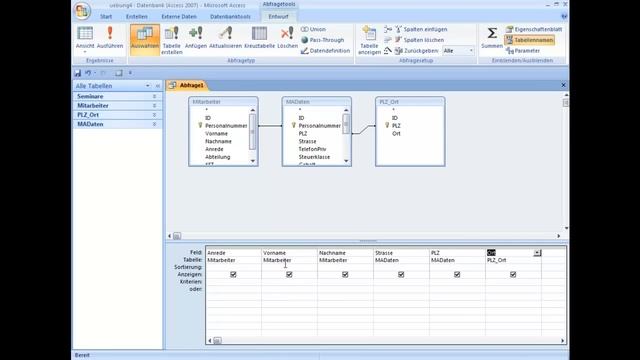Select TelefonPriv in MADaten table

pyautogui.click(x=312, y=149)
